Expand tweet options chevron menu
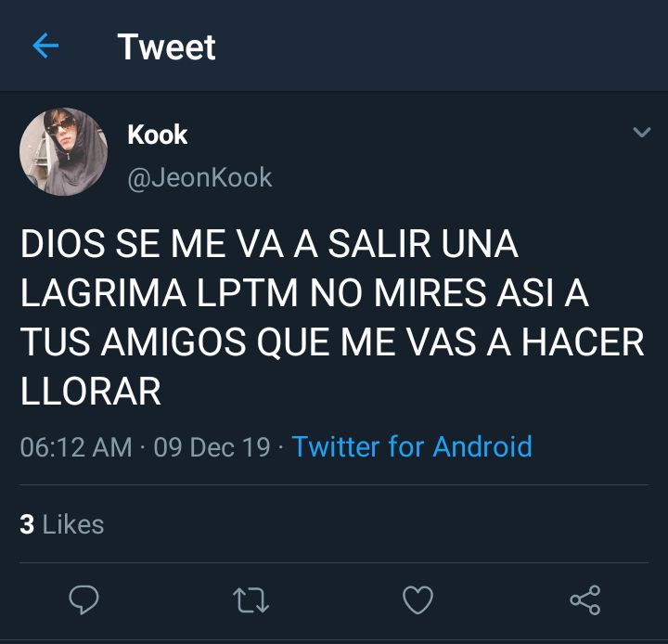 (642, 132)
